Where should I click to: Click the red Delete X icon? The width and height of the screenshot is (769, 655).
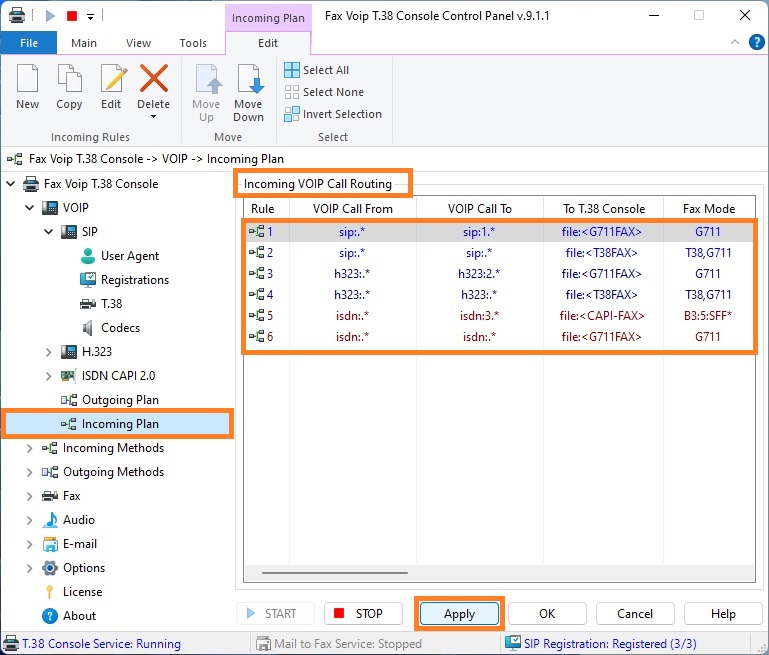pos(154,78)
